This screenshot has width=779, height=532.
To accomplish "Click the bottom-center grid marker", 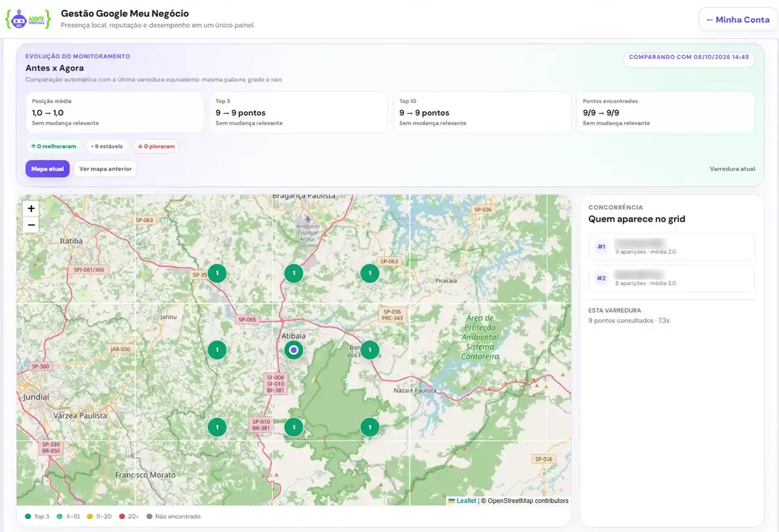I will tap(294, 427).
